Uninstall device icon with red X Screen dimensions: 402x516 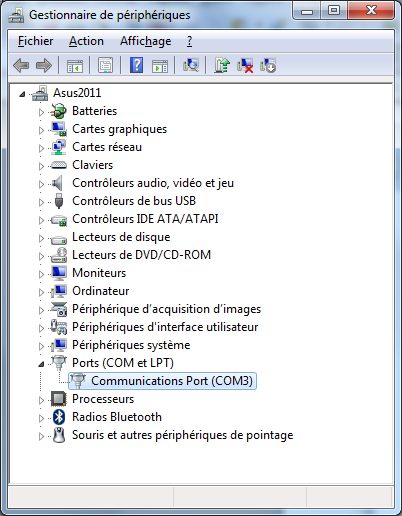pos(245,65)
